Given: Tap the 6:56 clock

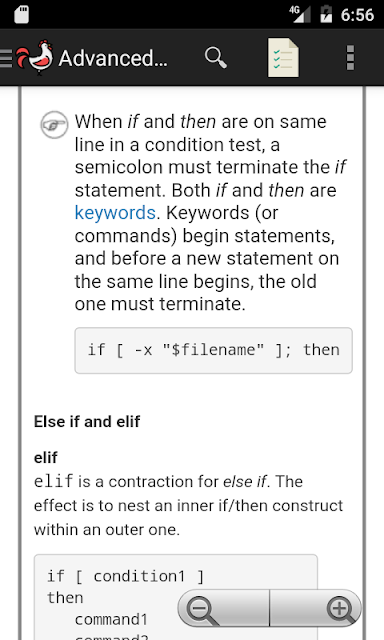Looking at the screenshot, I should click(357, 15).
